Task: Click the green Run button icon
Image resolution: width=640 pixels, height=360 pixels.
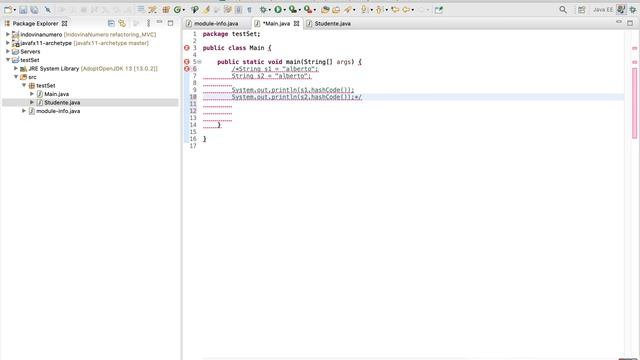Action: pos(278,9)
